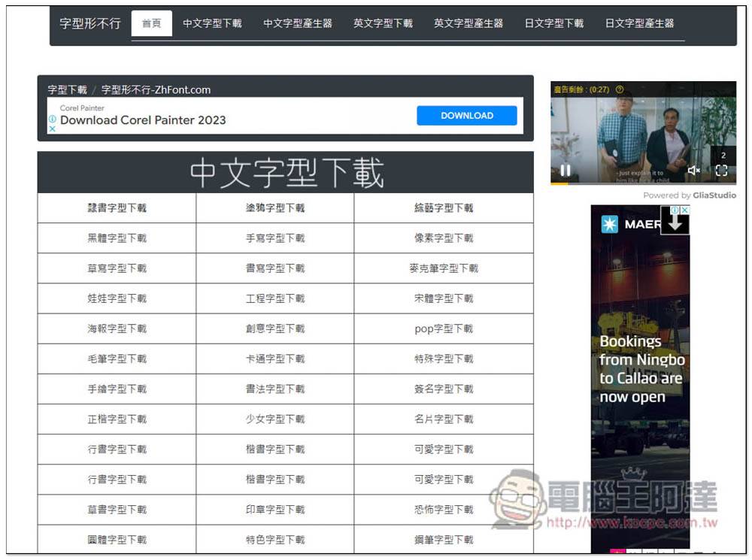Screen dimensions: 752x560
Task: Close the Corel Painter ad with X
Action: coord(52,129)
